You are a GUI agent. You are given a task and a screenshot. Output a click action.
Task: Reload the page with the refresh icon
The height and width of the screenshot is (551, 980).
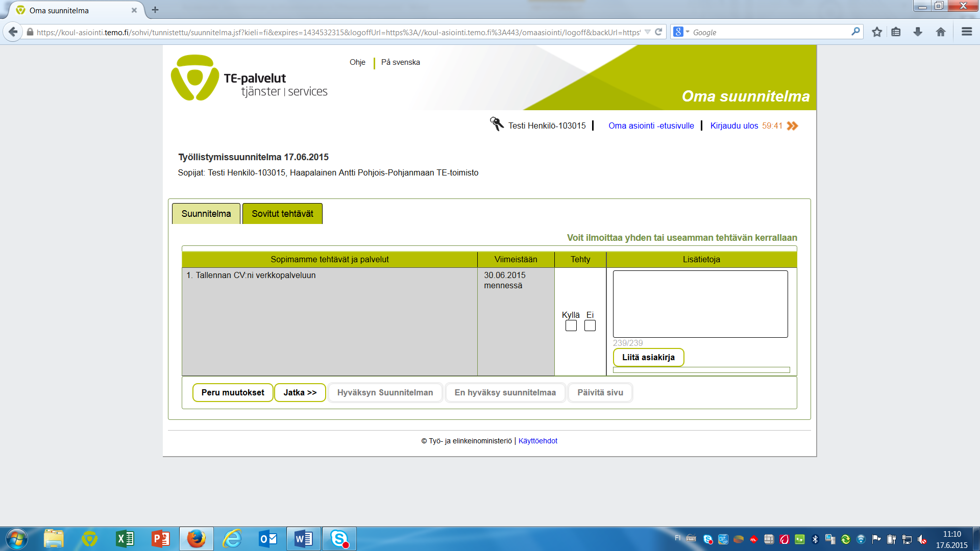point(658,32)
